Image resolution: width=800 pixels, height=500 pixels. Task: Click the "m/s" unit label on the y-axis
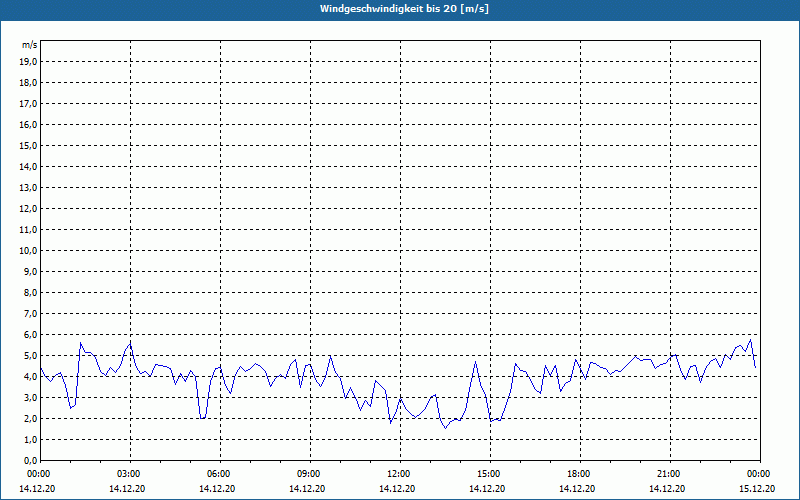tap(30, 45)
